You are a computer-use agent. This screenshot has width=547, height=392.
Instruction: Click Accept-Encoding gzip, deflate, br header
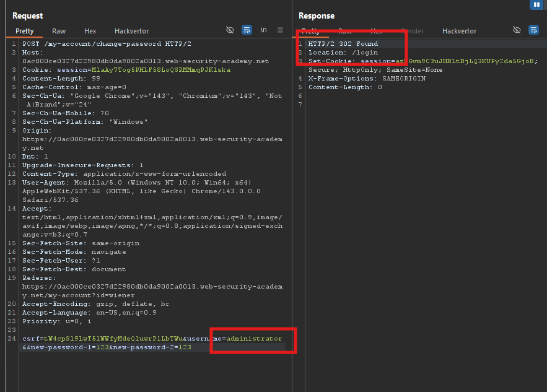tap(95, 304)
